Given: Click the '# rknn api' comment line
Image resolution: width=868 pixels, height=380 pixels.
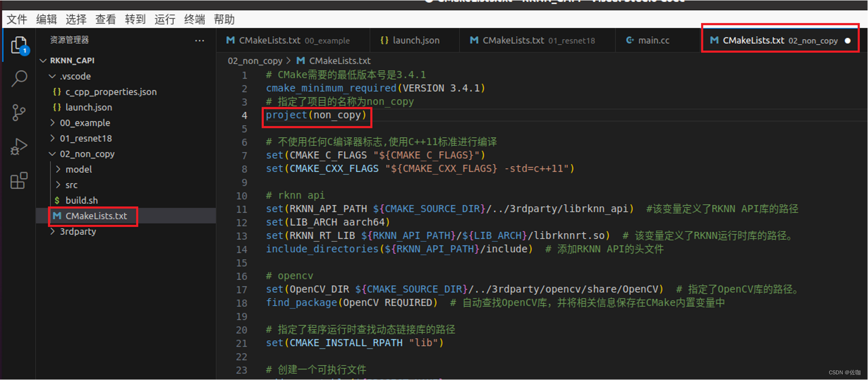Looking at the screenshot, I should point(295,196).
